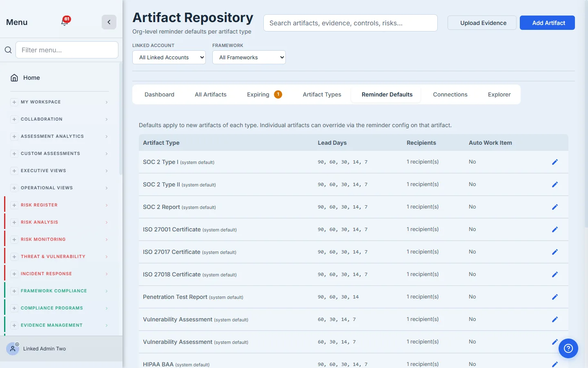This screenshot has height=368, width=588.
Task: Open the Collaboration menu section
Action: pyautogui.click(x=60, y=119)
